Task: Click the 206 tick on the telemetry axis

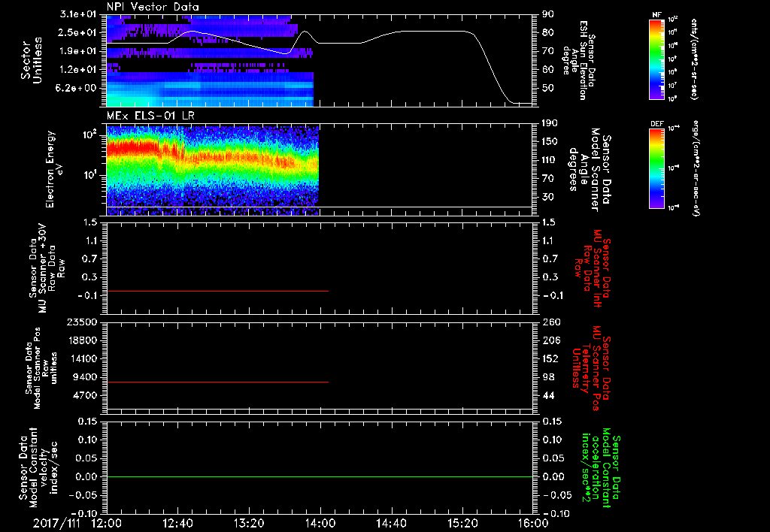Action: click(x=550, y=340)
